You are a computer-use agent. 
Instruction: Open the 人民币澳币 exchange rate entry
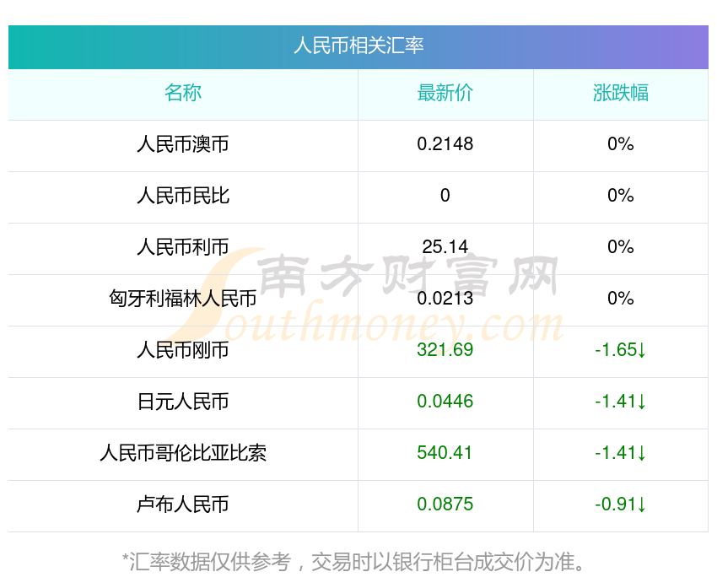click(x=183, y=144)
